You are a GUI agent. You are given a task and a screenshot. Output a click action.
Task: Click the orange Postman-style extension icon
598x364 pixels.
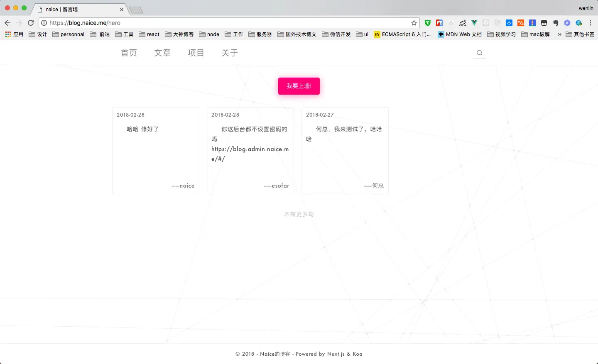[x=521, y=23]
